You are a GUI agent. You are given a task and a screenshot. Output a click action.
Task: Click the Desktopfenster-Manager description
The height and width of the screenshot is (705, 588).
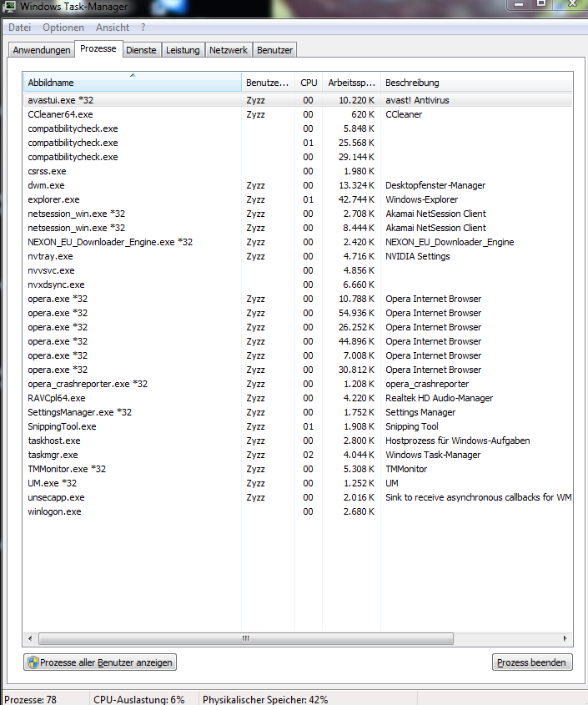click(x=435, y=185)
